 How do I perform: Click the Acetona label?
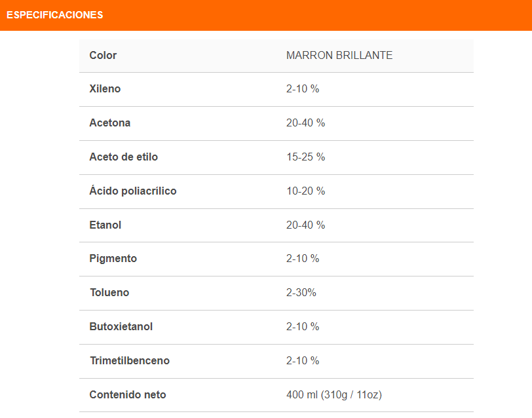tap(109, 123)
